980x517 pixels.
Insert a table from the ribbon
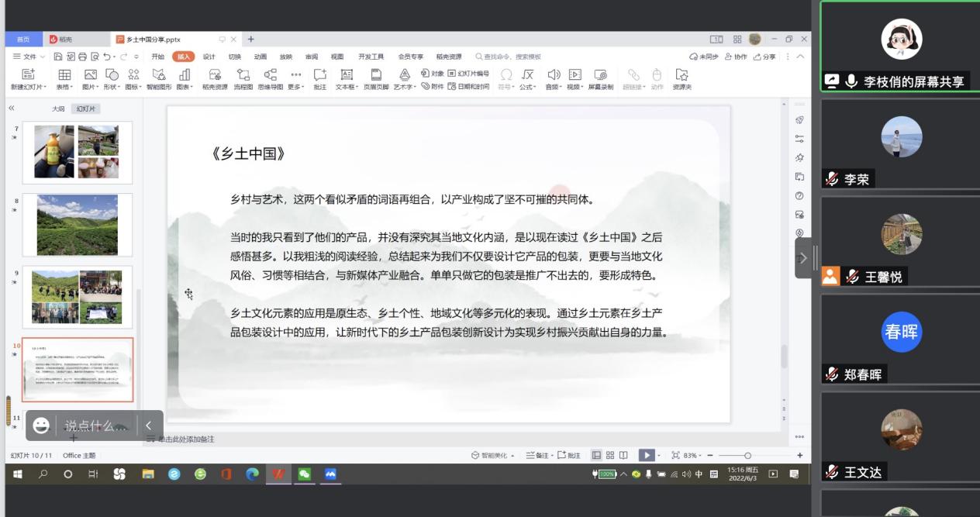pyautogui.click(x=64, y=78)
